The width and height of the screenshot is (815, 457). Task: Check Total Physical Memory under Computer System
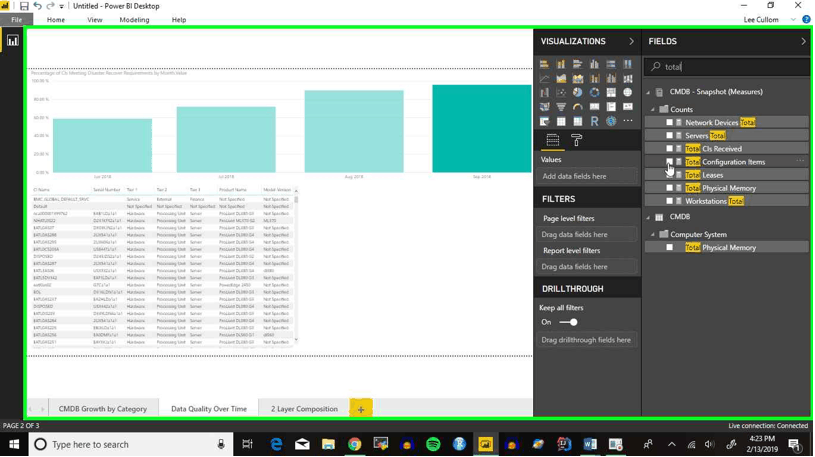point(669,247)
